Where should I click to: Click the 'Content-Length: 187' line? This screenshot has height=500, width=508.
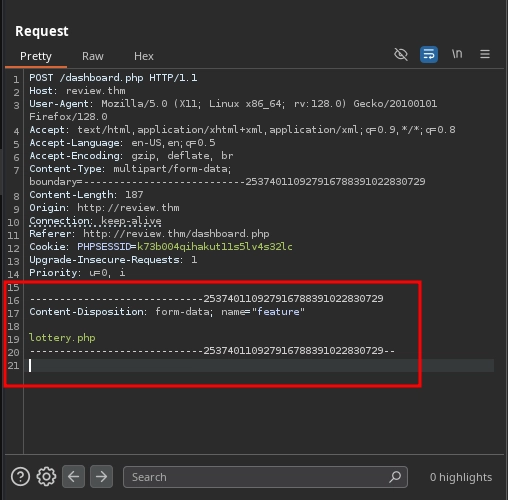coord(86,195)
